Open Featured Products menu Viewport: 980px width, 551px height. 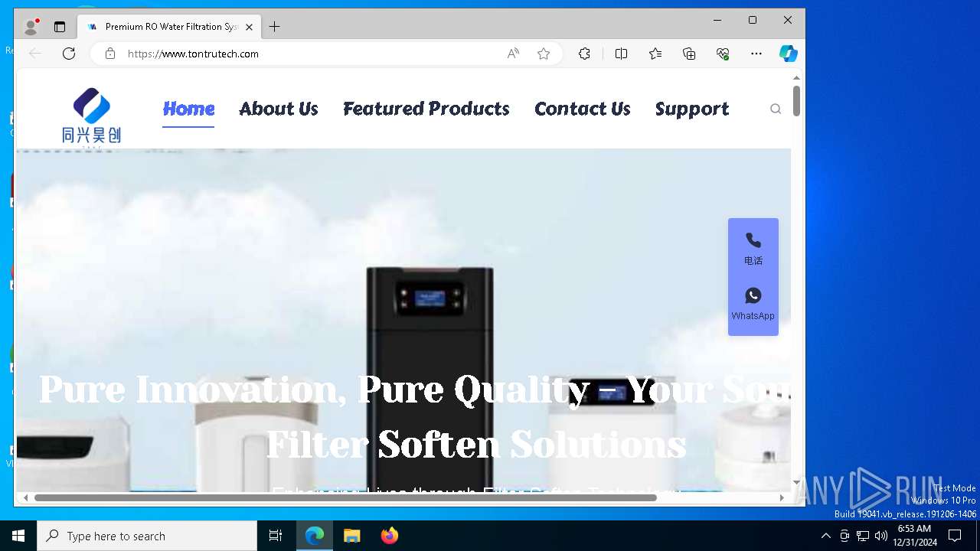tap(426, 109)
